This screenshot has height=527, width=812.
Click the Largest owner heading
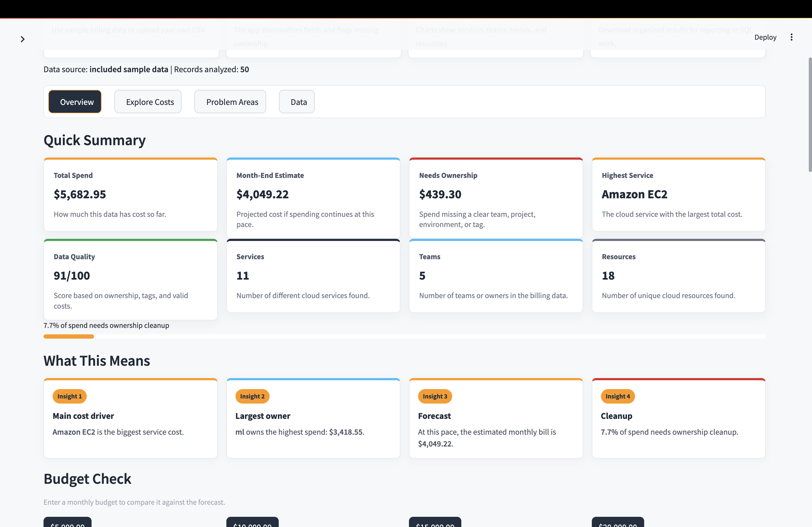coord(263,416)
